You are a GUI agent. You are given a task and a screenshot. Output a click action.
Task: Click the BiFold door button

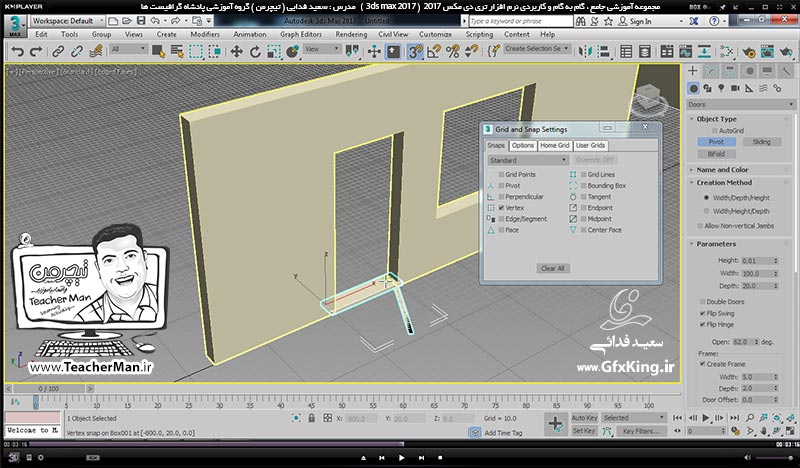[716, 154]
